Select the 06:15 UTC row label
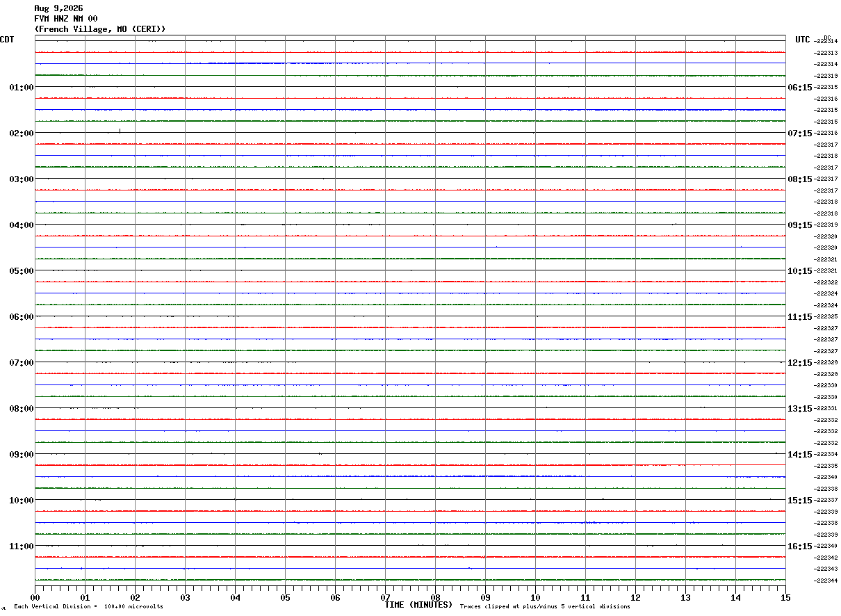The width and height of the screenshot is (841, 616). pyautogui.click(x=799, y=88)
